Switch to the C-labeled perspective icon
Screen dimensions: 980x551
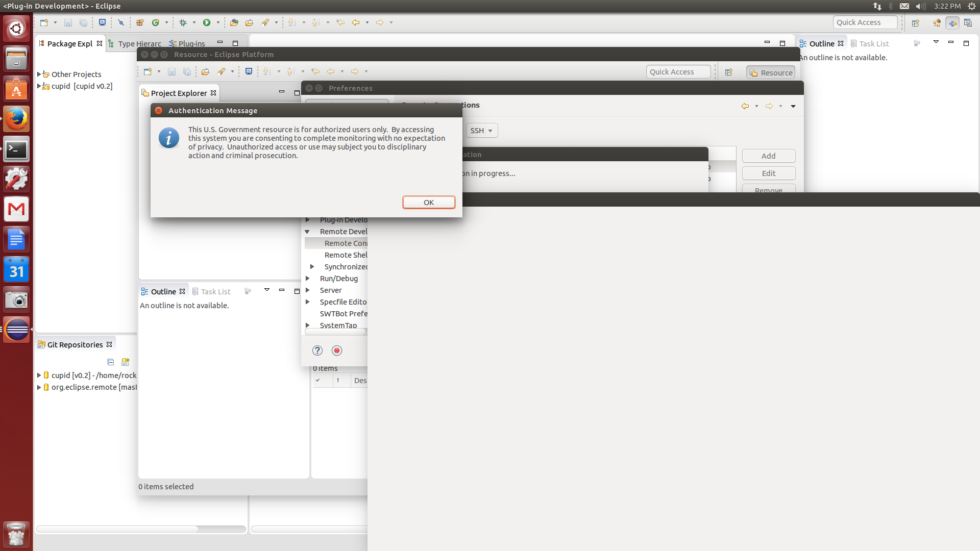click(x=968, y=23)
